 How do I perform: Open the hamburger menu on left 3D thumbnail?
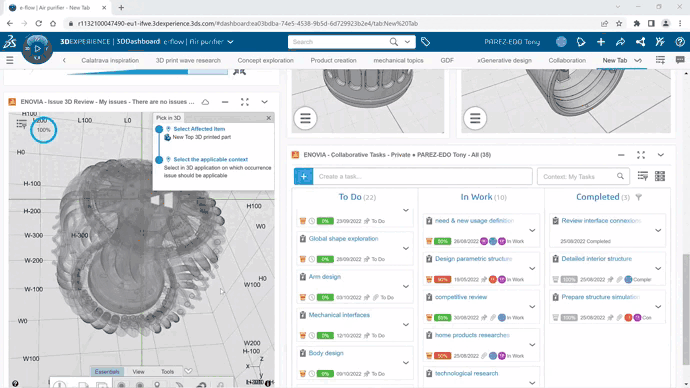(x=305, y=118)
